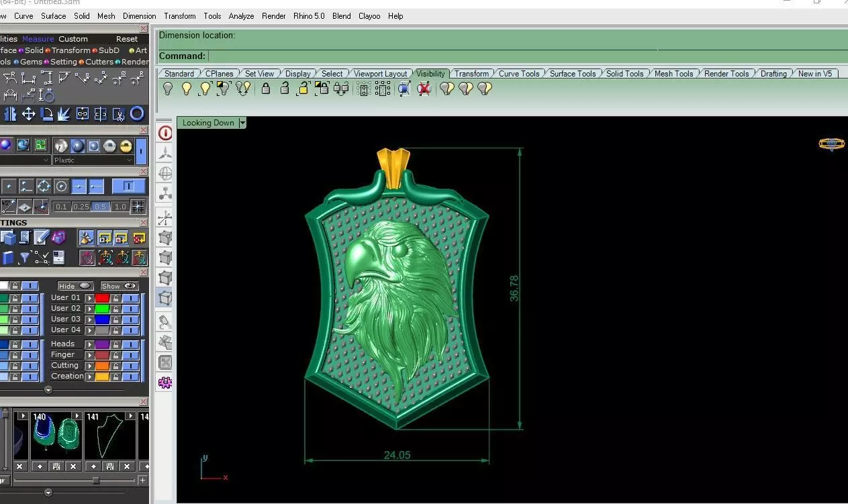Open the Dimension menu
Screen dimensions: 848x504
140,16
